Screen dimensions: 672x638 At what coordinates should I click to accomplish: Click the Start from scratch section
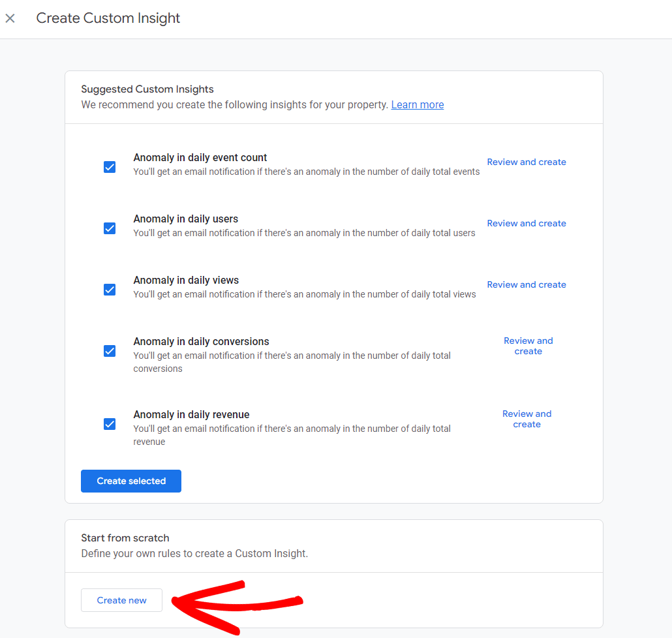tap(125, 538)
